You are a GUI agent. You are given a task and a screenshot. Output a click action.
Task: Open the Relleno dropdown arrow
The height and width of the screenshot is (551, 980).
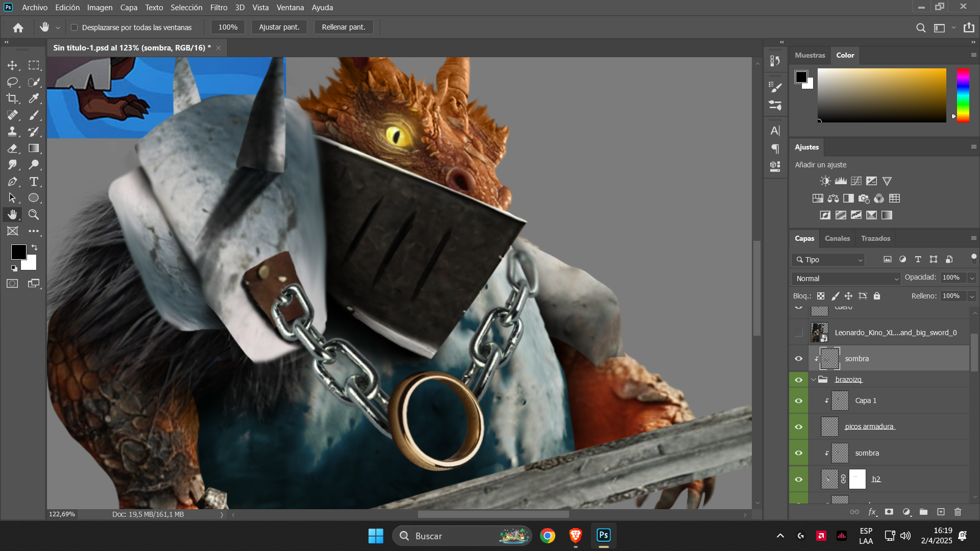[x=972, y=296]
